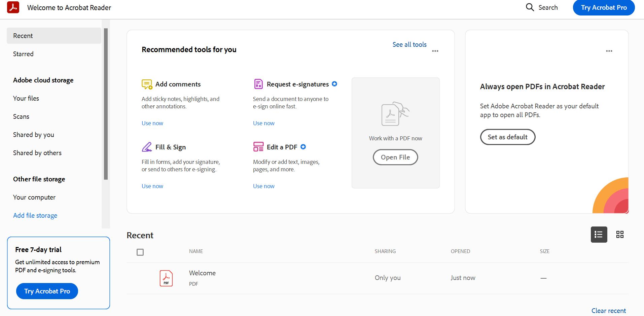Open the Recent sidebar section
The width and height of the screenshot is (644, 316).
(x=54, y=36)
